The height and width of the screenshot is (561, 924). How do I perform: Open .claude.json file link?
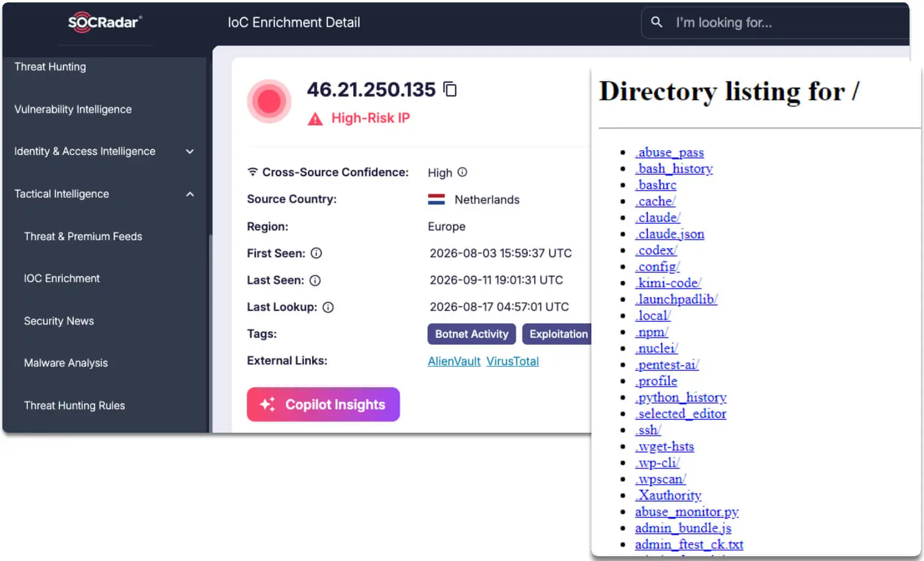(x=670, y=234)
